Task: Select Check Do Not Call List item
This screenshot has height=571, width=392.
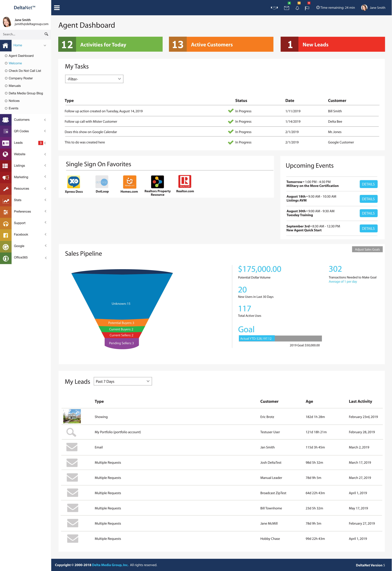Action: point(25,71)
